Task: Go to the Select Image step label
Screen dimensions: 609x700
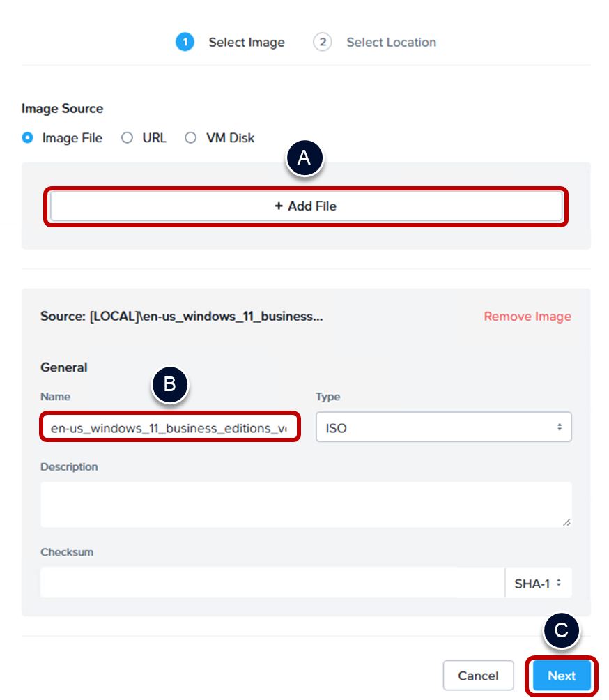Action: pyautogui.click(x=247, y=43)
